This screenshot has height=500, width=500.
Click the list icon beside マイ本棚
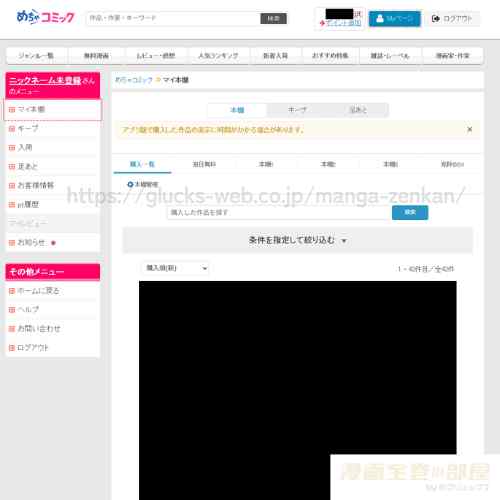pos(12,110)
